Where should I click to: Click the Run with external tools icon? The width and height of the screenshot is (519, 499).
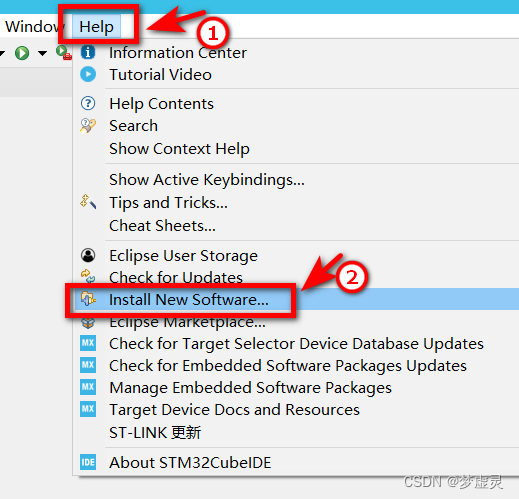pyautogui.click(x=64, y=53)
